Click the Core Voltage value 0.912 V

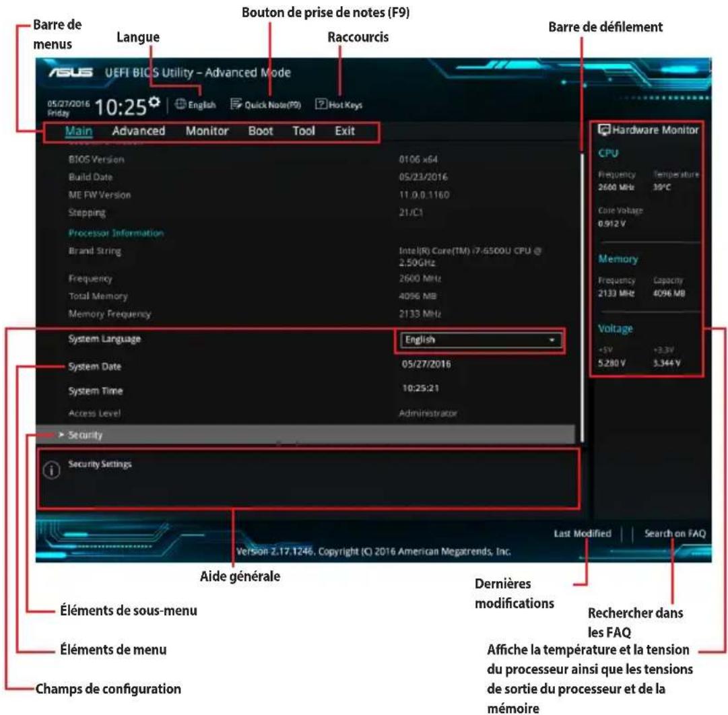pyautogui.click(x=612, y=224)
